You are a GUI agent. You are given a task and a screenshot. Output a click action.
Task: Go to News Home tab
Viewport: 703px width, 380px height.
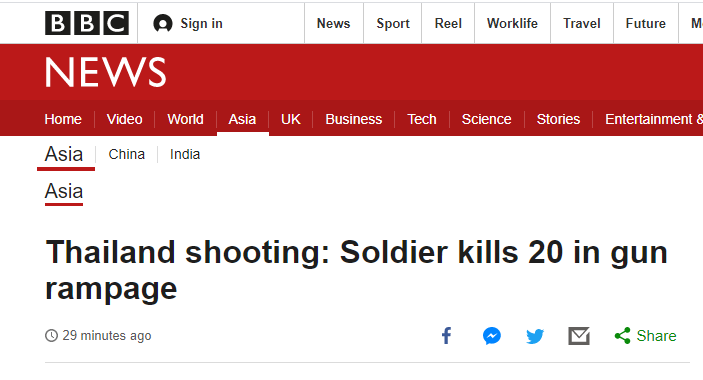point(63,119)
